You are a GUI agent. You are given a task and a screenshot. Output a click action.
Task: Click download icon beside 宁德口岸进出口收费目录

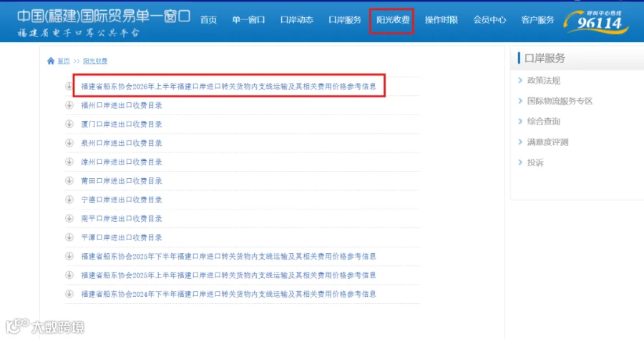(69, 200)
